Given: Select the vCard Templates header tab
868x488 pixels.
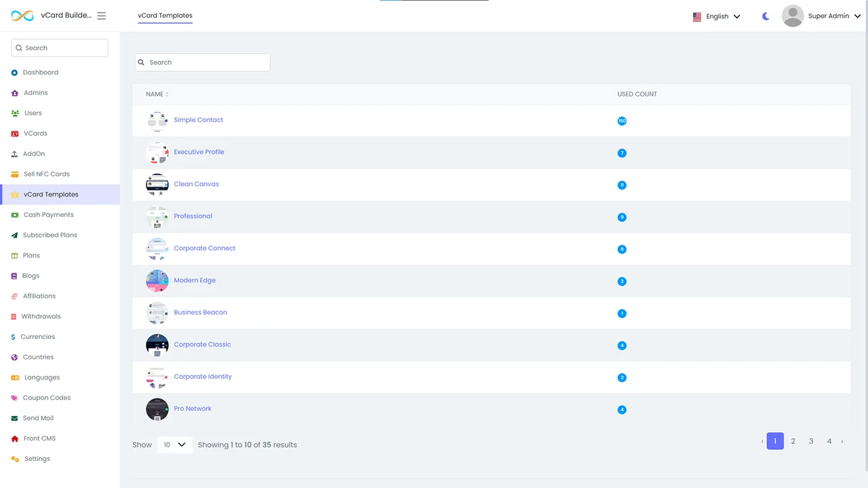Looking at the screenshot, I should (165, 16).
